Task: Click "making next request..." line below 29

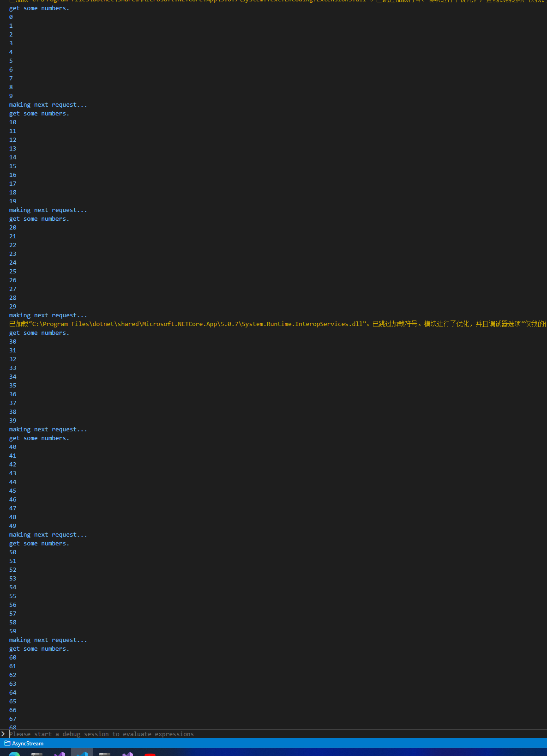Action: [x=48, y=315]
